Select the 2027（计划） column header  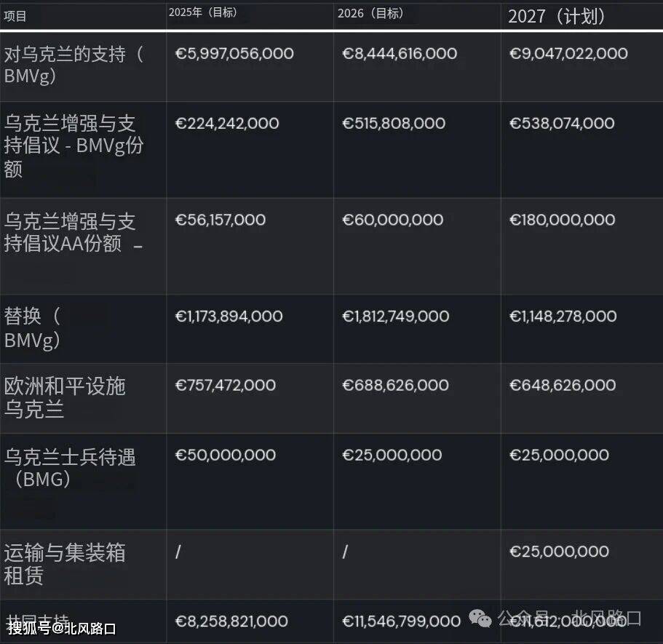pos(557,17)
